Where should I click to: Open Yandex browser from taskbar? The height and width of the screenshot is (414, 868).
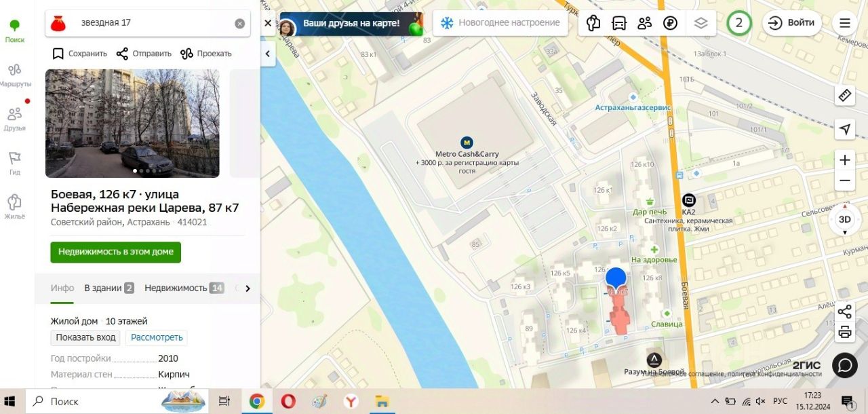pos(351,402)
